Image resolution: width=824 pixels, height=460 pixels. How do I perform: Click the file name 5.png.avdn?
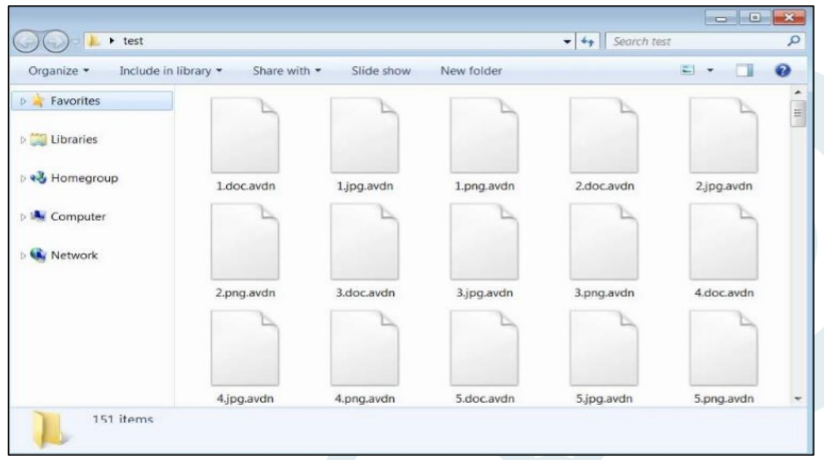724,398
